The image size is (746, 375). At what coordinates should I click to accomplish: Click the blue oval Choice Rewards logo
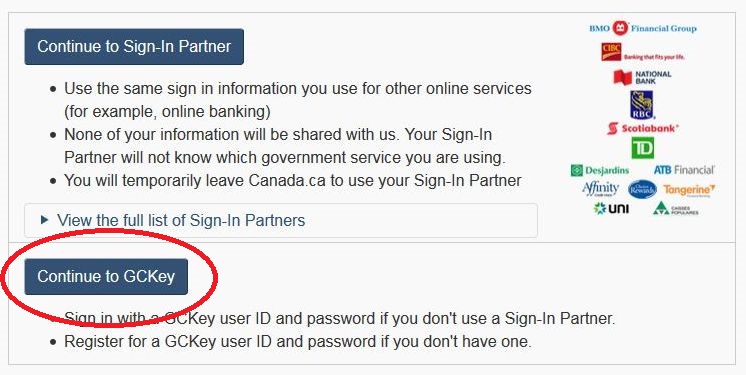(x=642, y=189)
